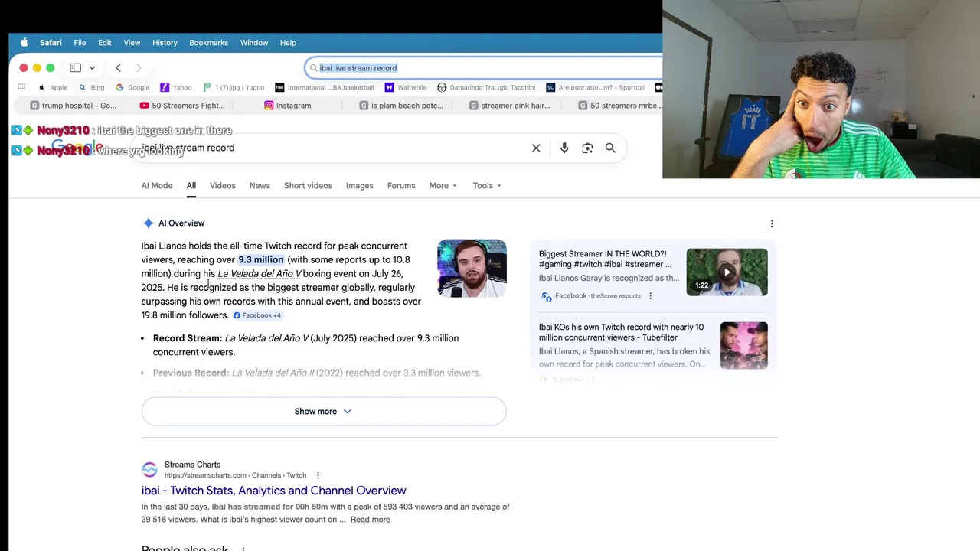
Task: Click the Google search query field
Action: [329, 148]
